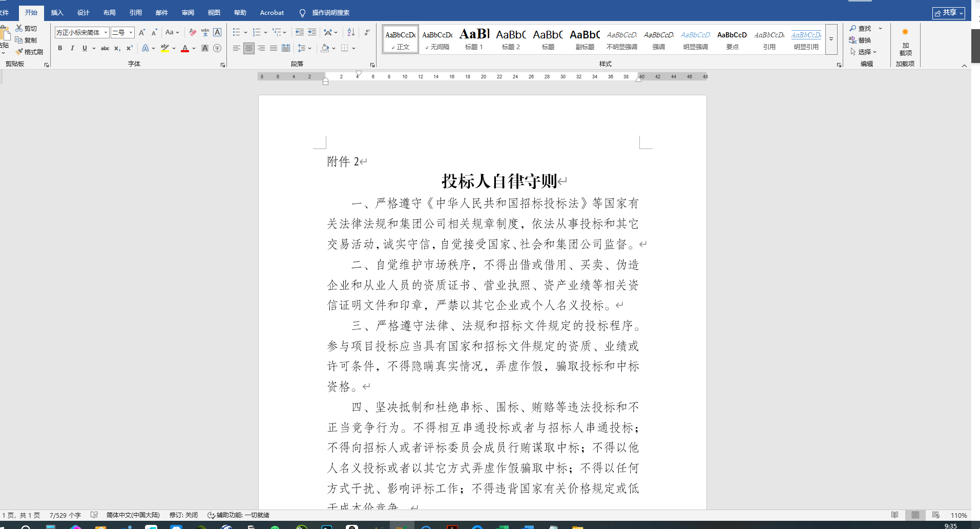Viewport: 980px width, 529px height.
Task: Click the decrease indent icon
Action: point(300,32)
